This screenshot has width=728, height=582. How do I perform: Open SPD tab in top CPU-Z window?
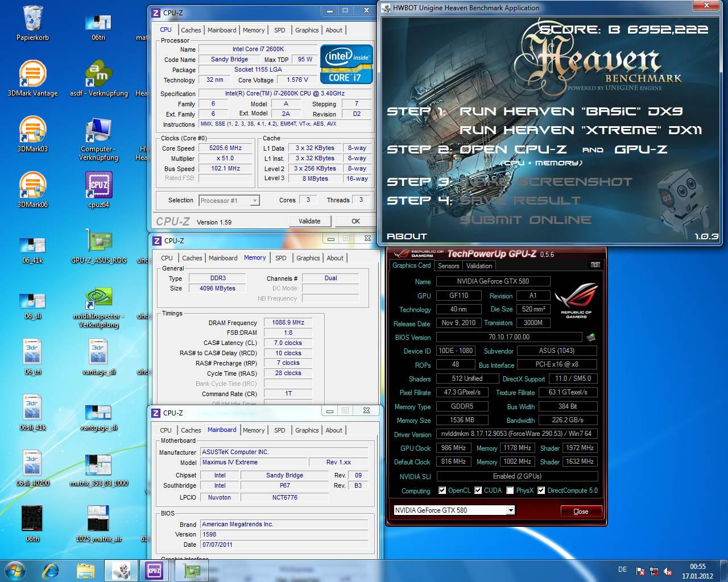point(279,30)
